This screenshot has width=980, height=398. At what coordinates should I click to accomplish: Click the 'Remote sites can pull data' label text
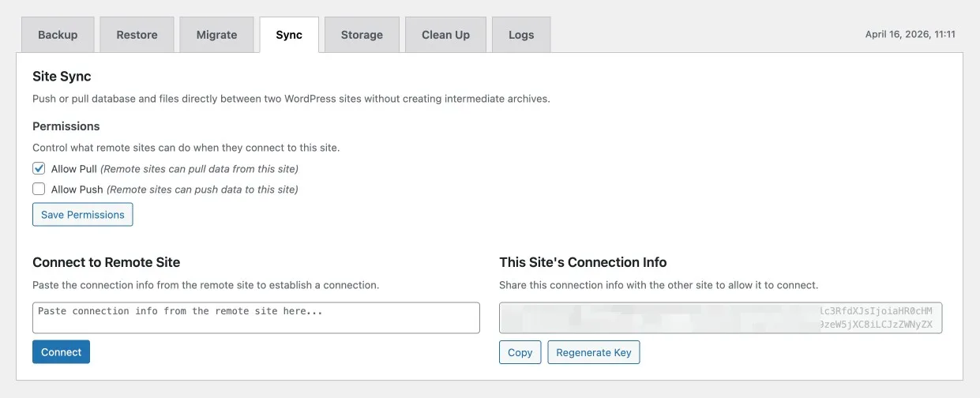[x=199, y=169]
